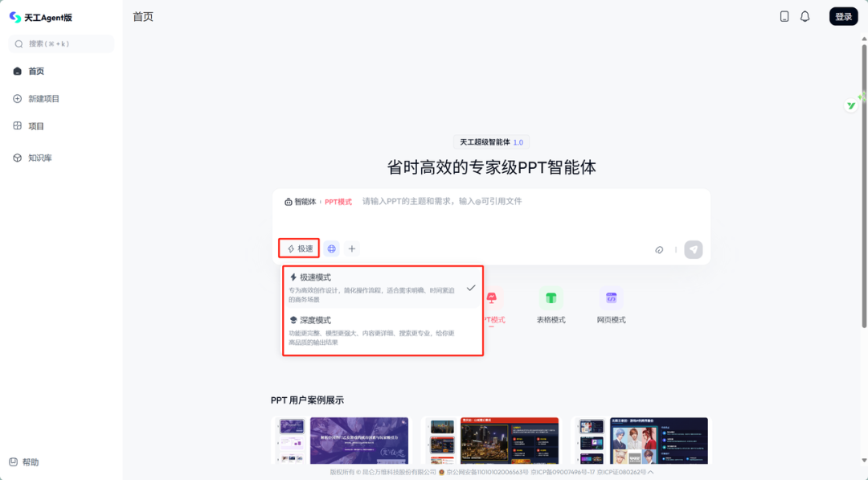Click the 天工Agent版 logo

41,17
